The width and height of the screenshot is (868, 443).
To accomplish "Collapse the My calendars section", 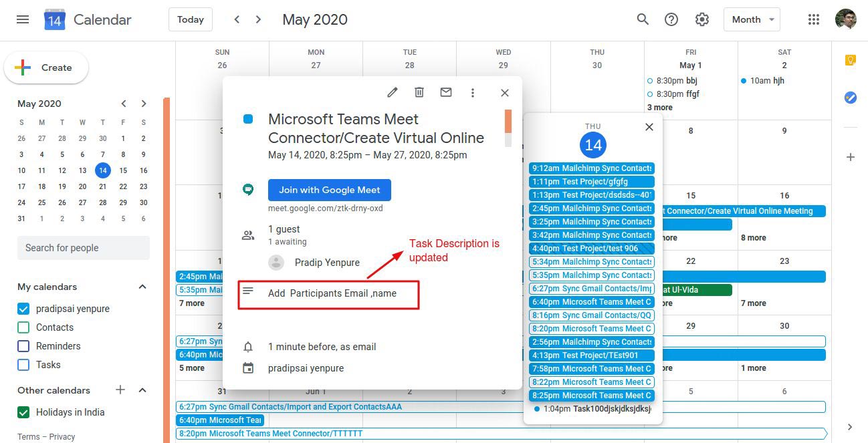I will 142,287.
